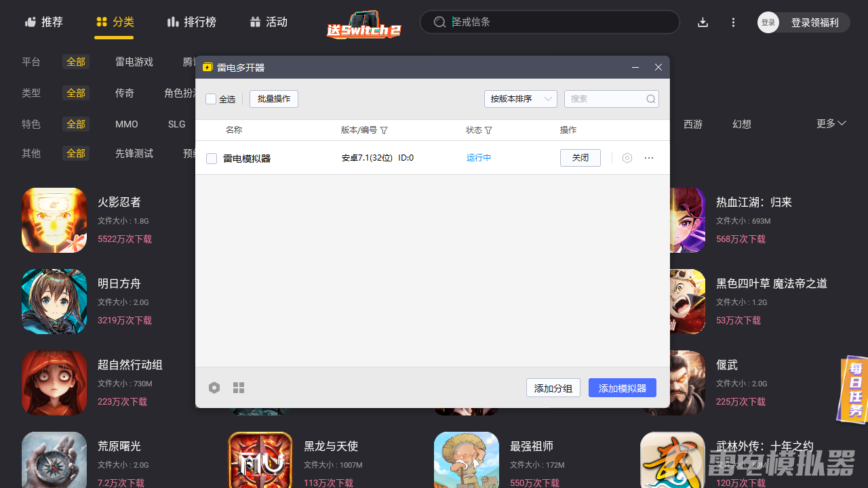The width and height of the screenshot is (868, 488).
Task: Select 全部 filter for 平台
Action: [76, 62]
